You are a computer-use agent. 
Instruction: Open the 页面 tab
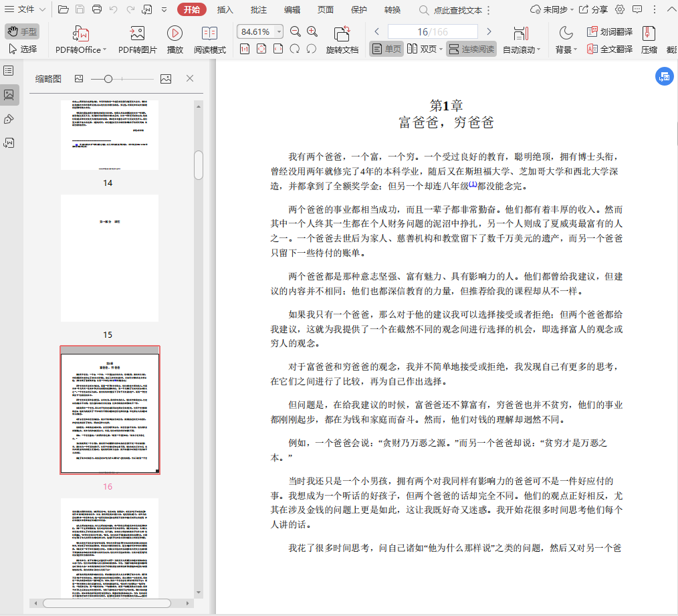click(326, 9)
